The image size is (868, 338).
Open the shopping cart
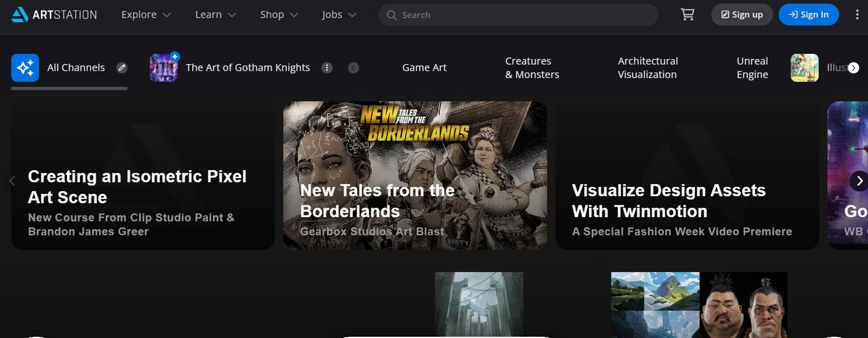click(687, 14)
